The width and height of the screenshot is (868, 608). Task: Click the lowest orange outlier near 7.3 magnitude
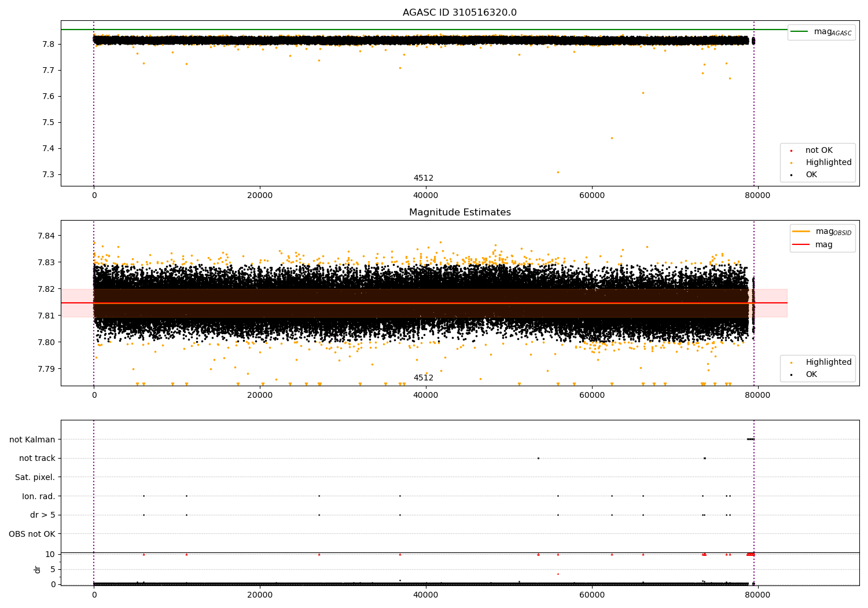[x=558, y=172]
